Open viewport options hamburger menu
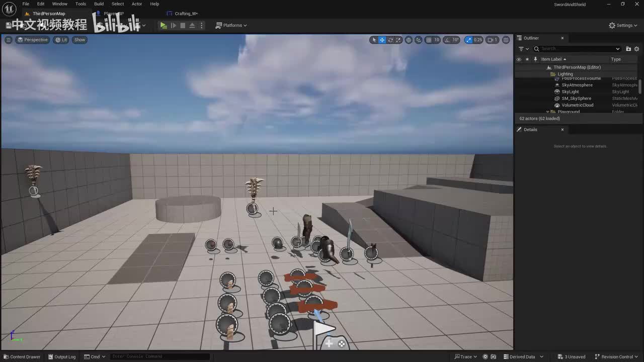The height and width of the screenshot is (362, 644). pos(8,40)
